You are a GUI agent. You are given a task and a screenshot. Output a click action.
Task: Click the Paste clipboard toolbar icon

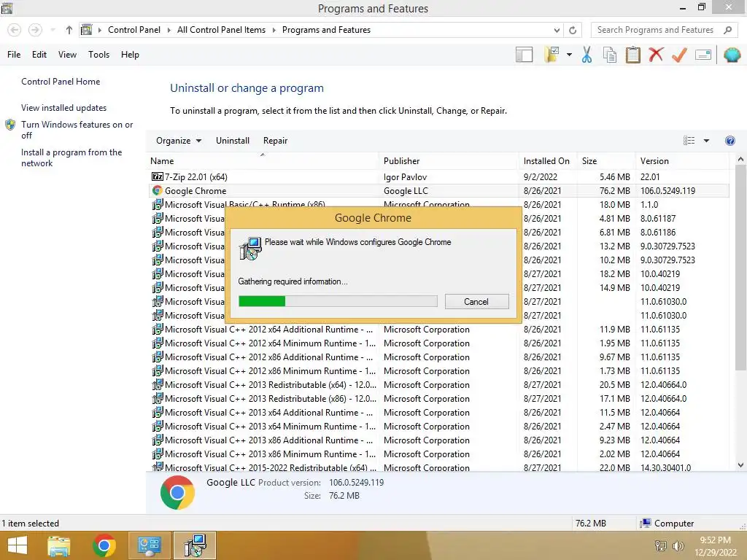click(632, 55)
